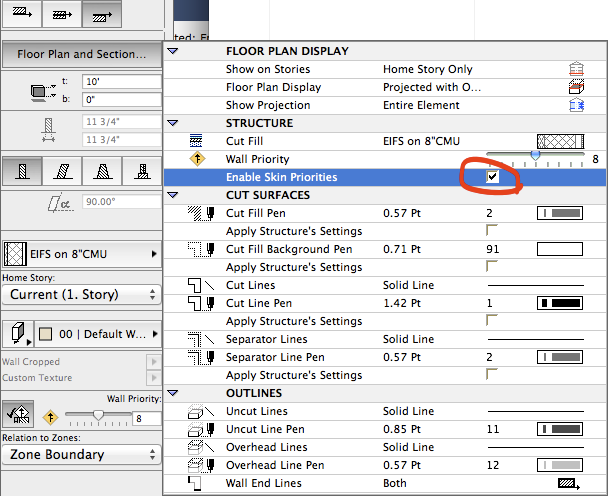The height and width of the screenshot is (496, 608).
Task: Choose the double-slanted wall profile icon
Action: (x=103, y=171)
